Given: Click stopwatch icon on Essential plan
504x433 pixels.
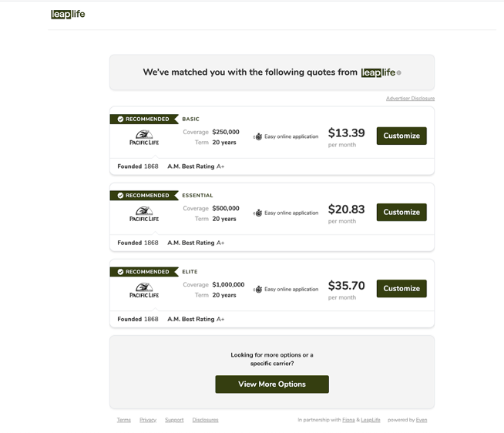Looking at the screenshot, I should pyautogui.click(x=258, y=213).
